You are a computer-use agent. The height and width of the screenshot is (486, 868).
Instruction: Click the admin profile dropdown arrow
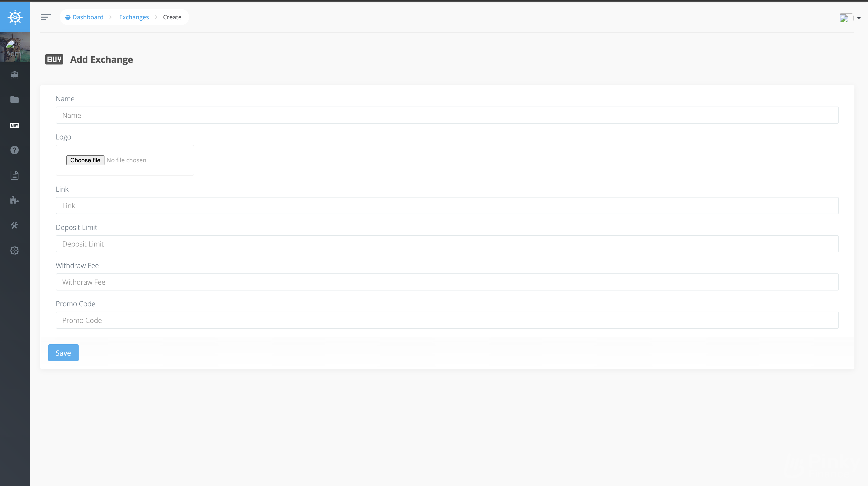pyautogui.click(x=858, y=17)
